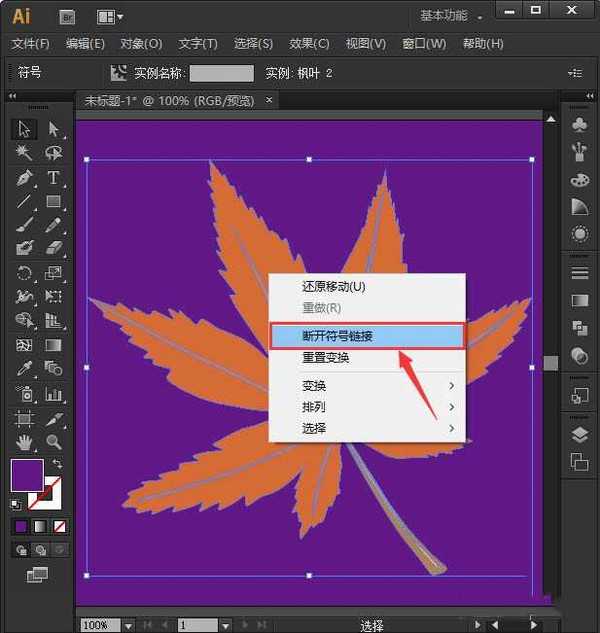Set color mode to None
This screenshot has height=633, width=600.
60,526
